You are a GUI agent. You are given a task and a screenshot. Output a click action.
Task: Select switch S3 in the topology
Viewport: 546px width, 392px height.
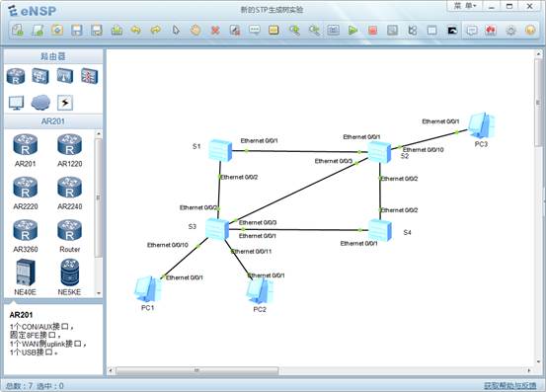click(216, 229)
